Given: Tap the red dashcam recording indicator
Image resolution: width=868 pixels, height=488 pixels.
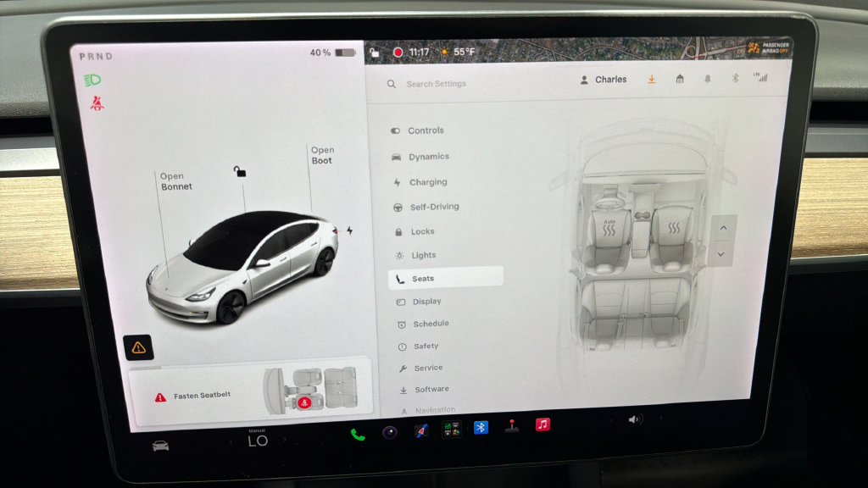Looking at the screenshot, I should [398, 52].
